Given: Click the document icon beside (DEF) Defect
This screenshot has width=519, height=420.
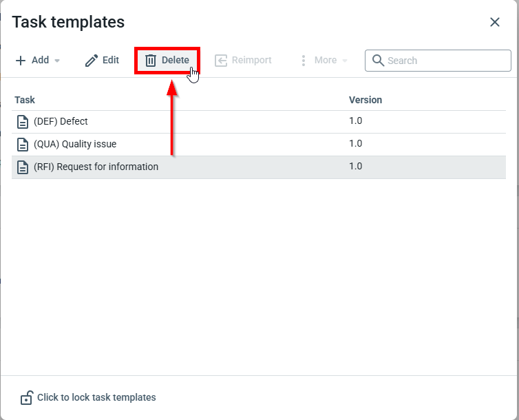Looking at the screenshot, I should (23, 122).
